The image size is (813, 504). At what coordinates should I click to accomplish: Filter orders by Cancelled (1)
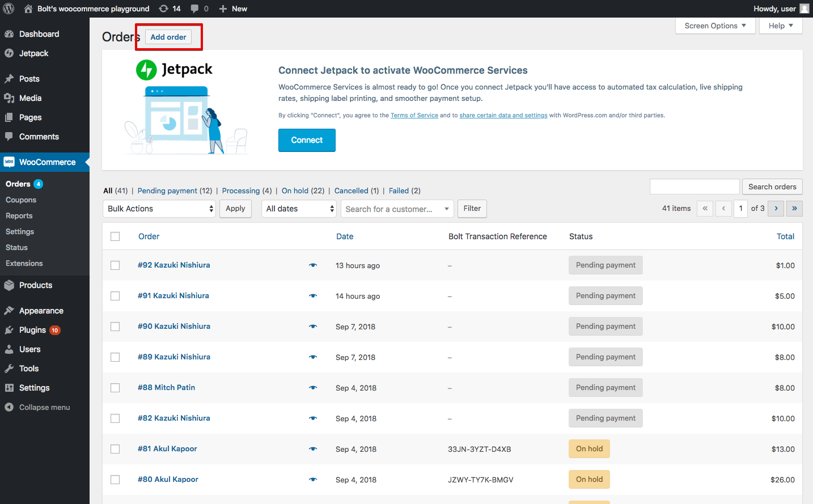357,190
